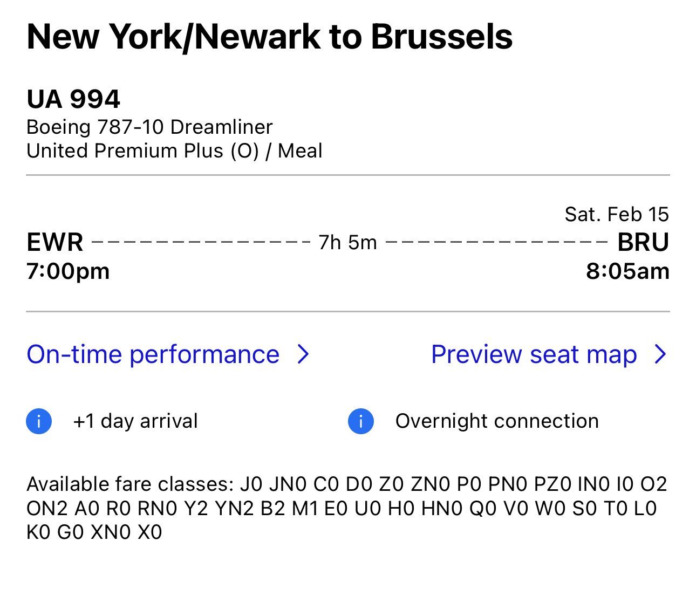696x616 pixels.
Task: Expand the chevron next to Preview seat map
Action: click(x=660, y=354)
